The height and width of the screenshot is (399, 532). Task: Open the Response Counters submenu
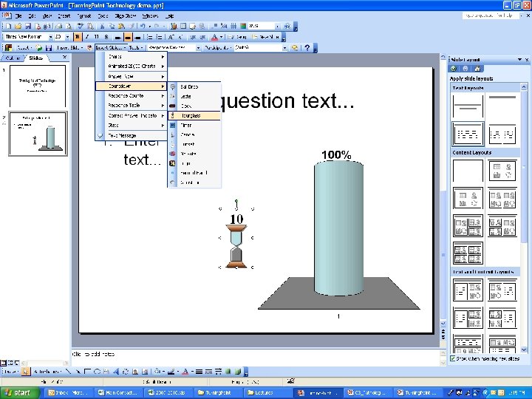pos(132,95)
